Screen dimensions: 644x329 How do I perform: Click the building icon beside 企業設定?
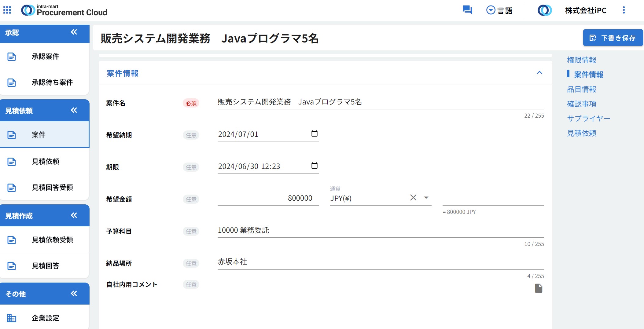point(12,318)
